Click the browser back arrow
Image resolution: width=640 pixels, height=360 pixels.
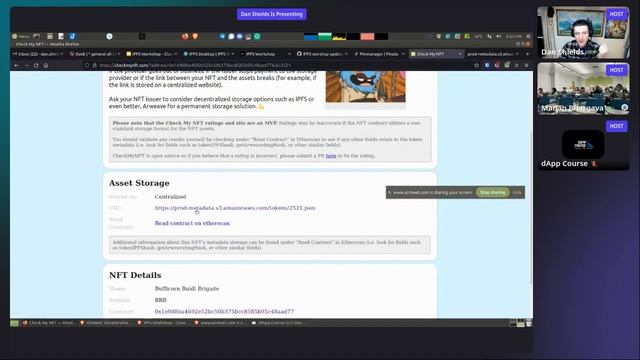[17, 65]
